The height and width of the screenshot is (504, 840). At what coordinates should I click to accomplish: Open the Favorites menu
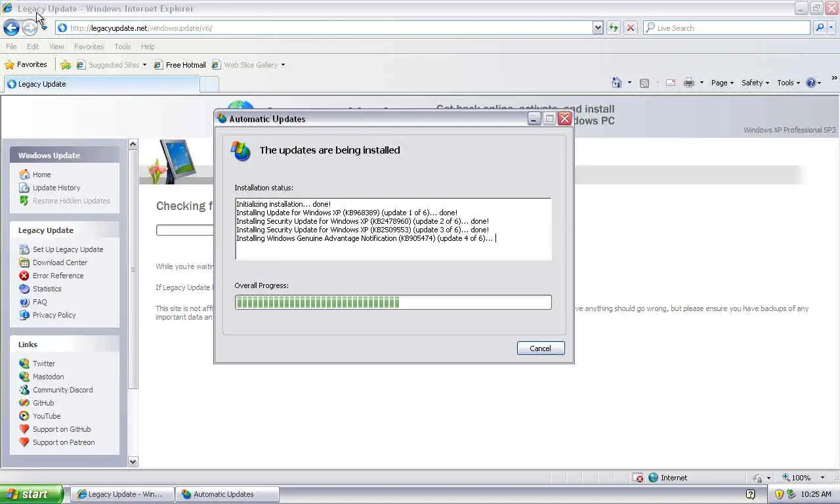[x=89, y=47]
